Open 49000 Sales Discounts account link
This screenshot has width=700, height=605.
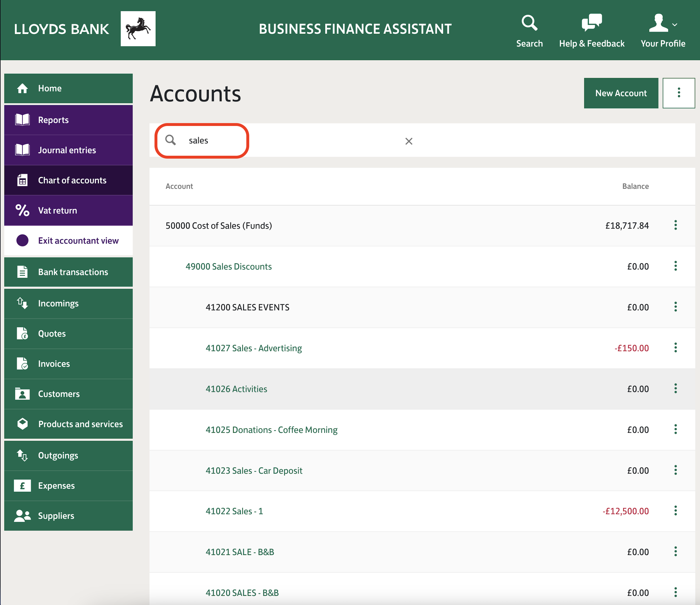point(228,266)
